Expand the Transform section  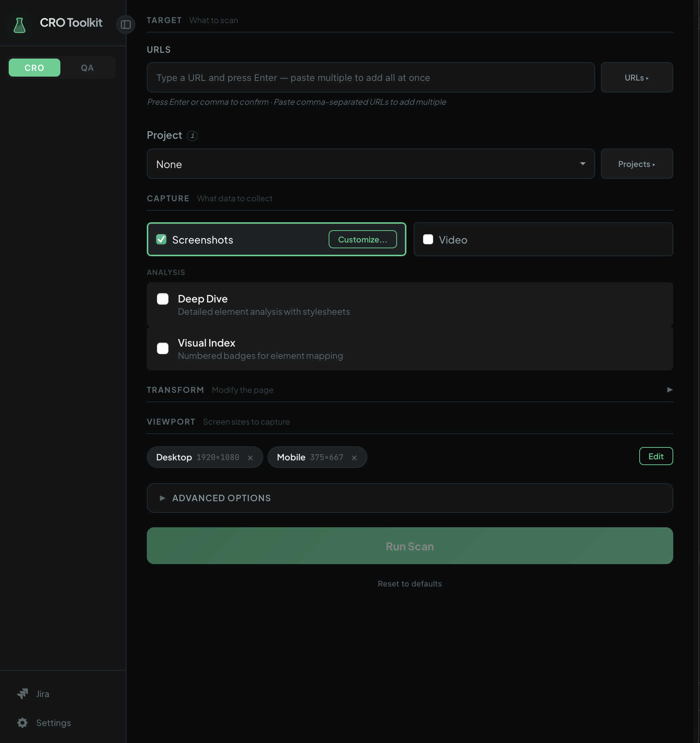tap(669, 390)
